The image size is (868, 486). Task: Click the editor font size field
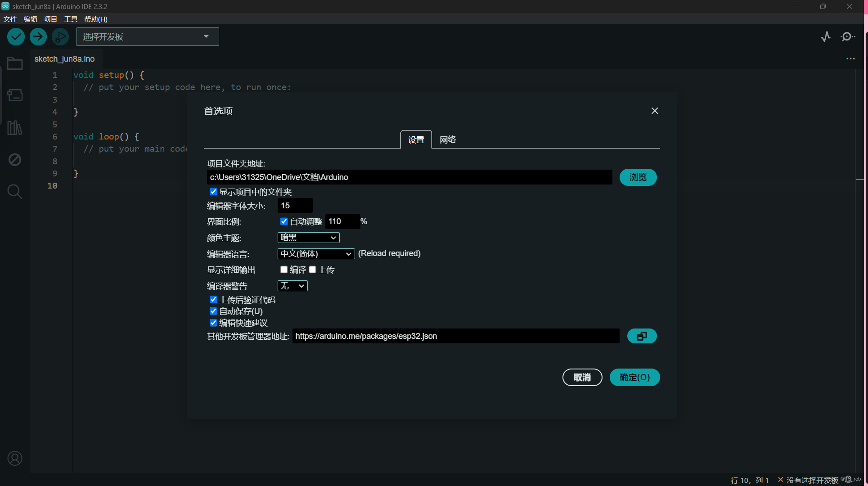[295, 206]
